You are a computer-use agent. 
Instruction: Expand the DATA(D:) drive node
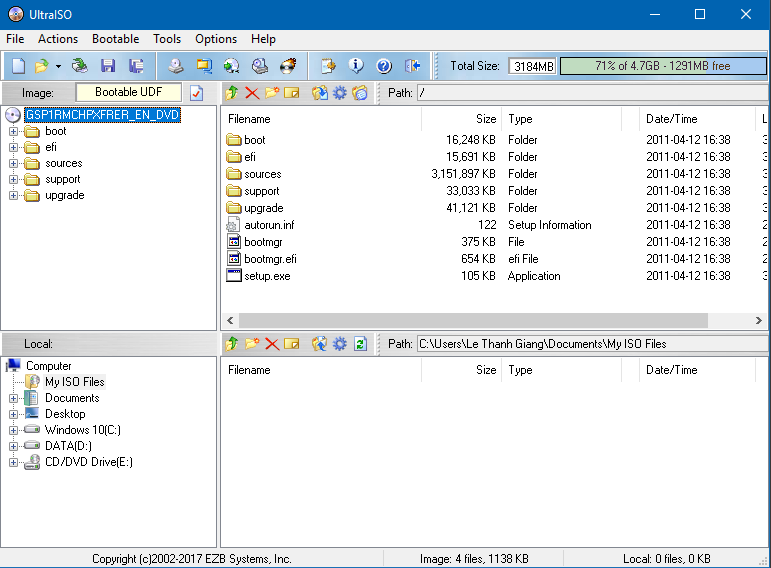(x=13, y=446)
